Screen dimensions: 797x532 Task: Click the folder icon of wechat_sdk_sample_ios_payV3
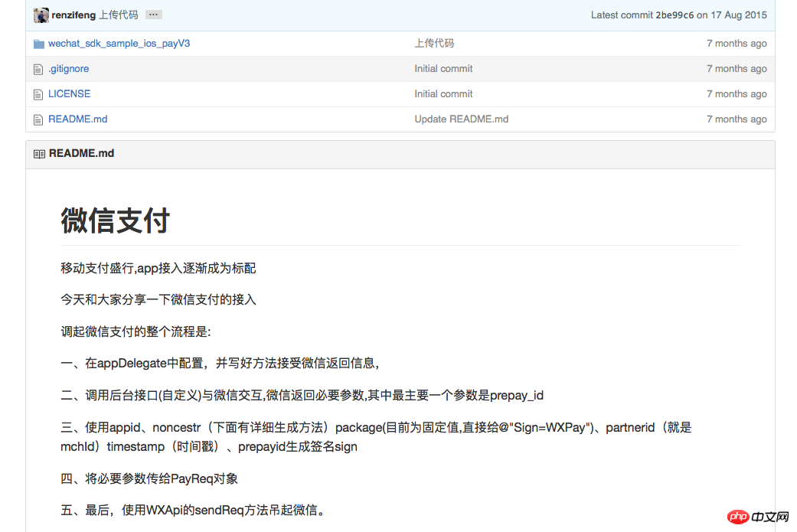38,44
